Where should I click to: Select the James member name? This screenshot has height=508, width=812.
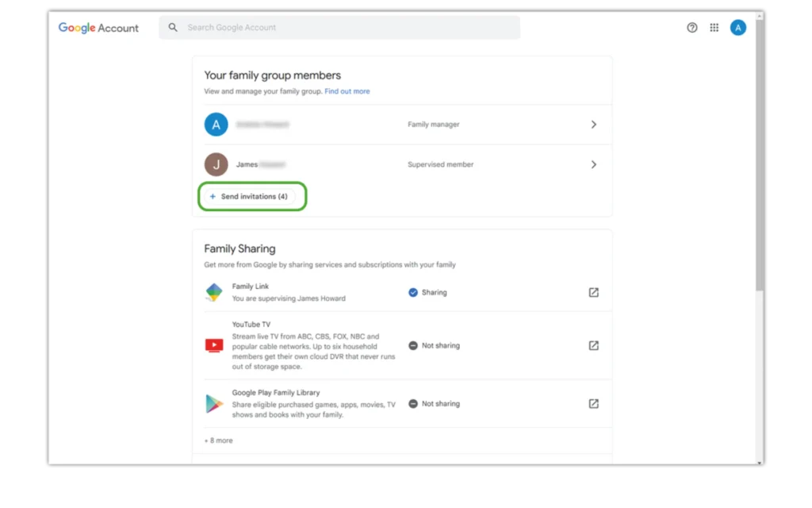pos(247,164)
